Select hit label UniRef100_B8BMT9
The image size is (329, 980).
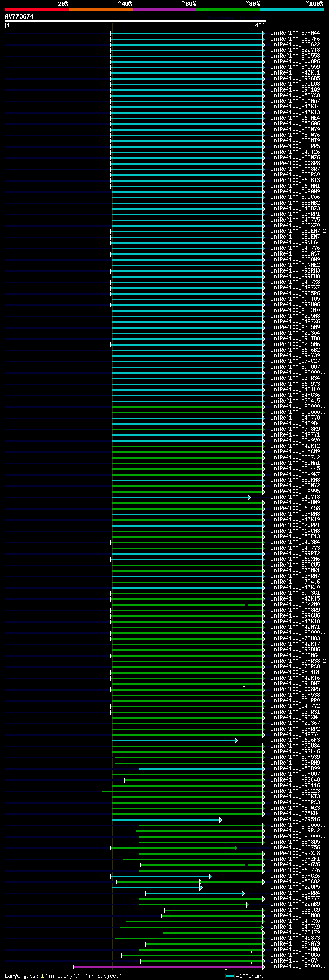click(x=295, y=140)
